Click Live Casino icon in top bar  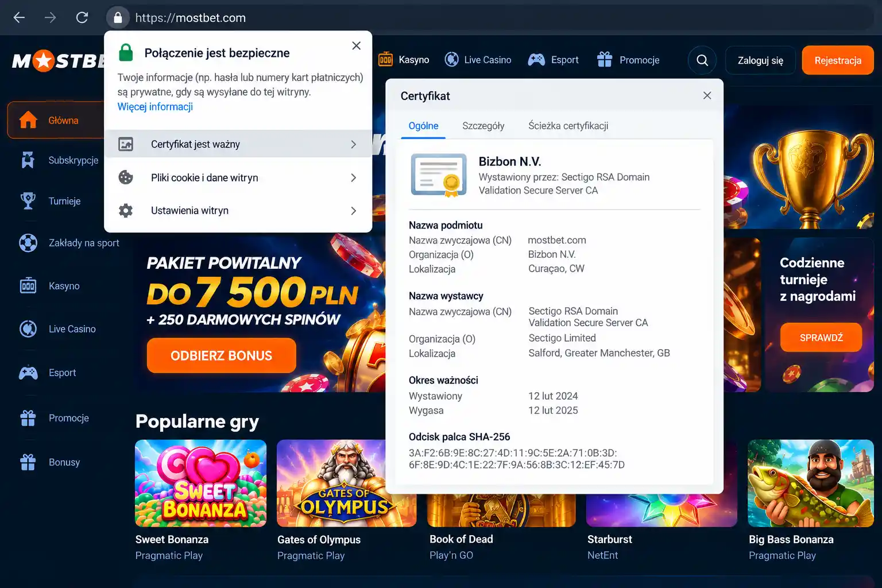tap(452, 60)
